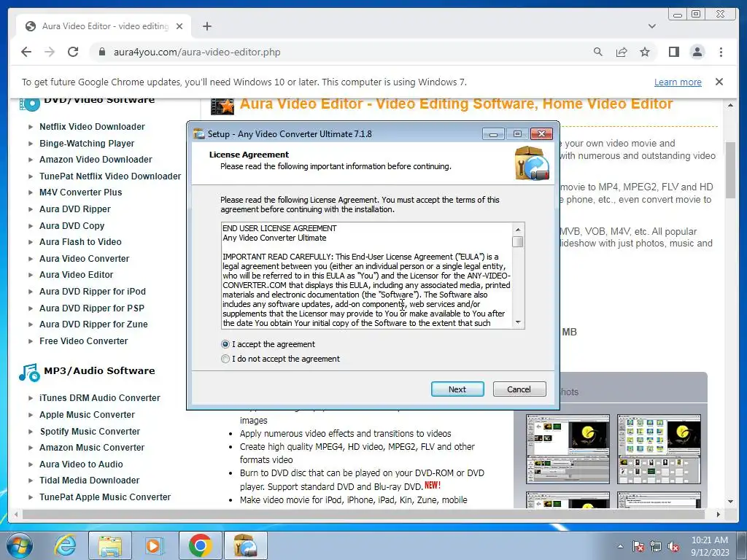Image resolution: width=747 pixels, height=560 pixels.
Task: Open Aura DVD Ripper for Zune link
Action: 93,324
